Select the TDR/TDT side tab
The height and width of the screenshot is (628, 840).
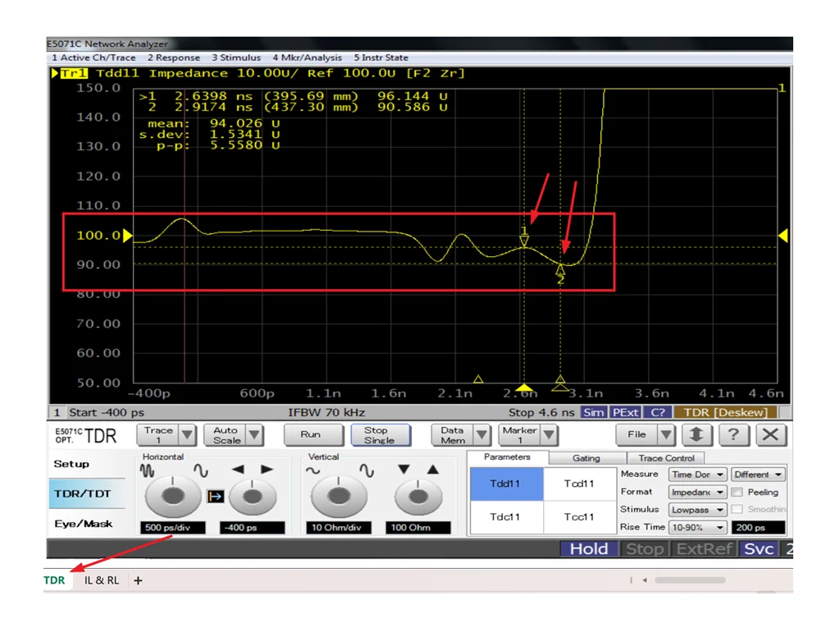(x=86, y=493)
